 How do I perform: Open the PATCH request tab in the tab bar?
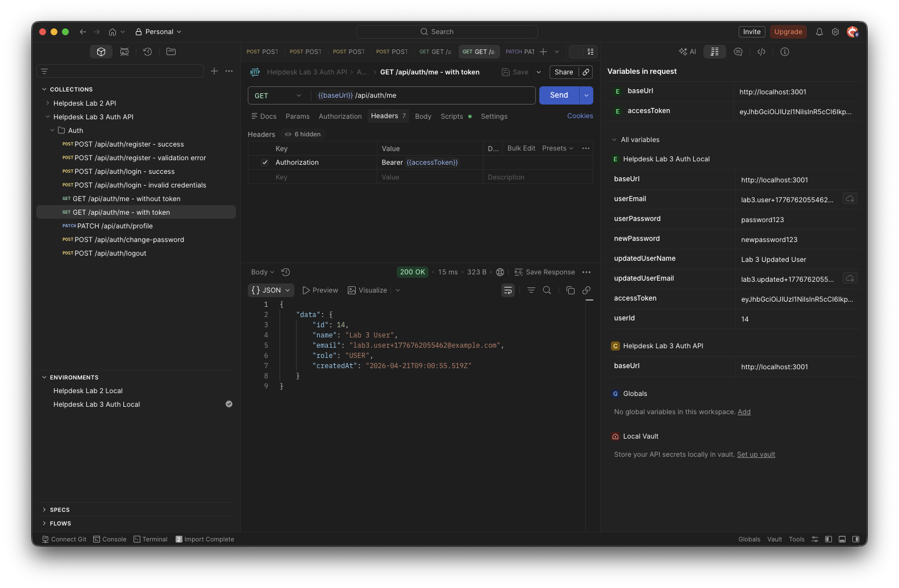[520, 52]
